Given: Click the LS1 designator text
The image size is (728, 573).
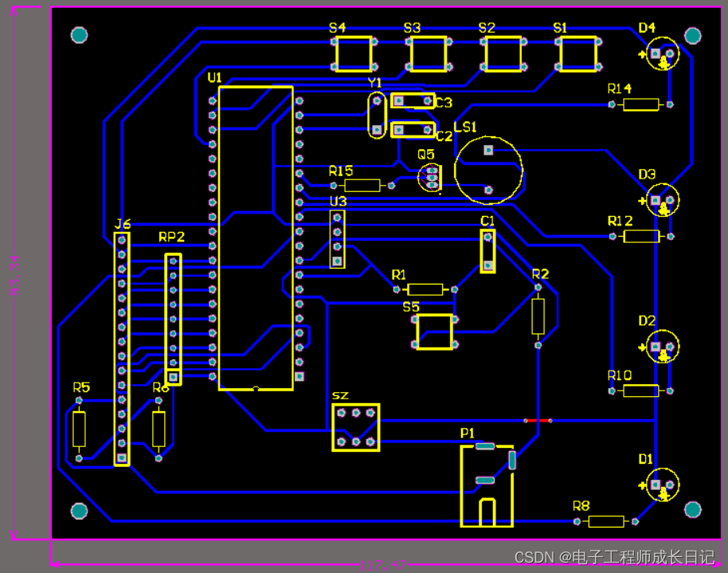Looking at the screenshot, I should coord(465,127).
